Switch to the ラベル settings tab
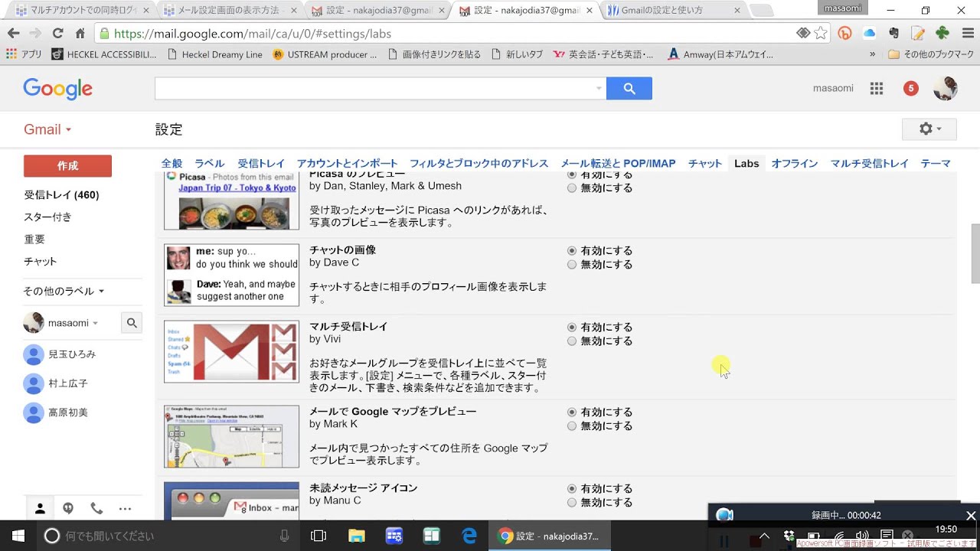Screen dimensions: 980x551 coord(209,163)
